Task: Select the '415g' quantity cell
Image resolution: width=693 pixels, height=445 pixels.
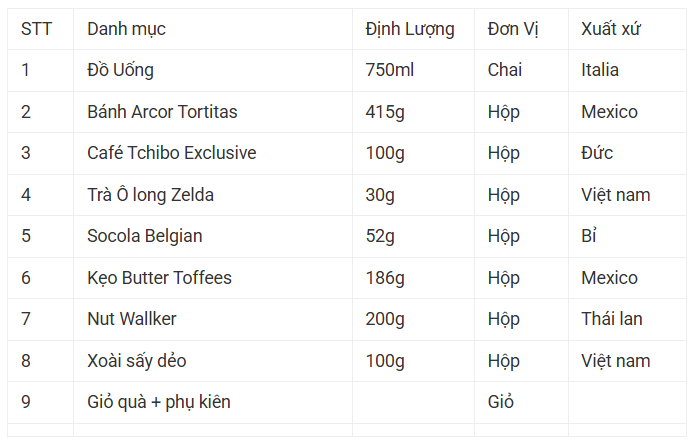Action: 385,112
